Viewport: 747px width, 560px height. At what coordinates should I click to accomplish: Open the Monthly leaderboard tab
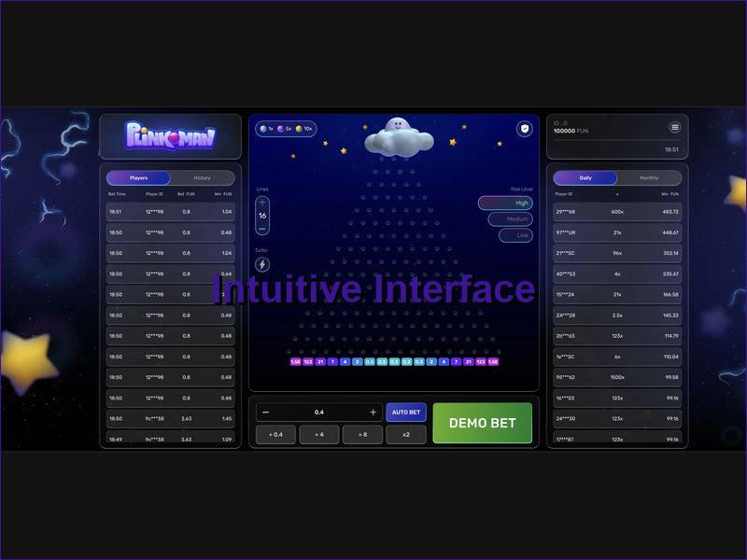pos(648,177)
